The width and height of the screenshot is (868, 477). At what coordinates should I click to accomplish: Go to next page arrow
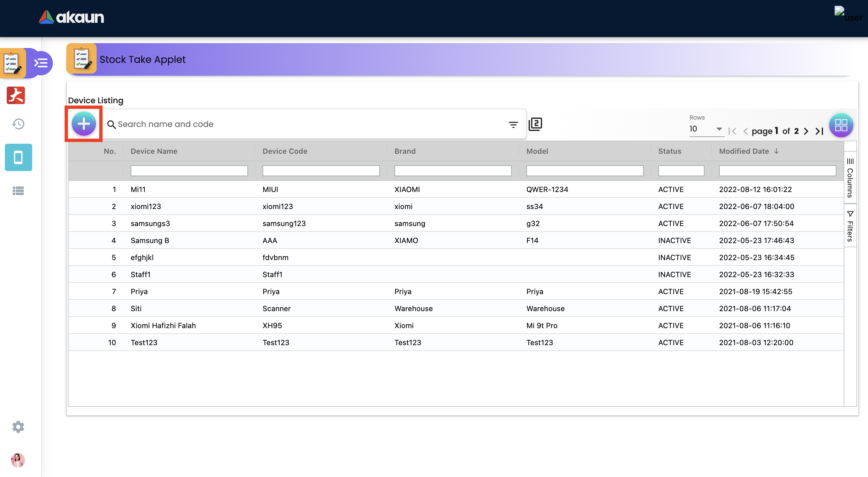coord(806,131)
